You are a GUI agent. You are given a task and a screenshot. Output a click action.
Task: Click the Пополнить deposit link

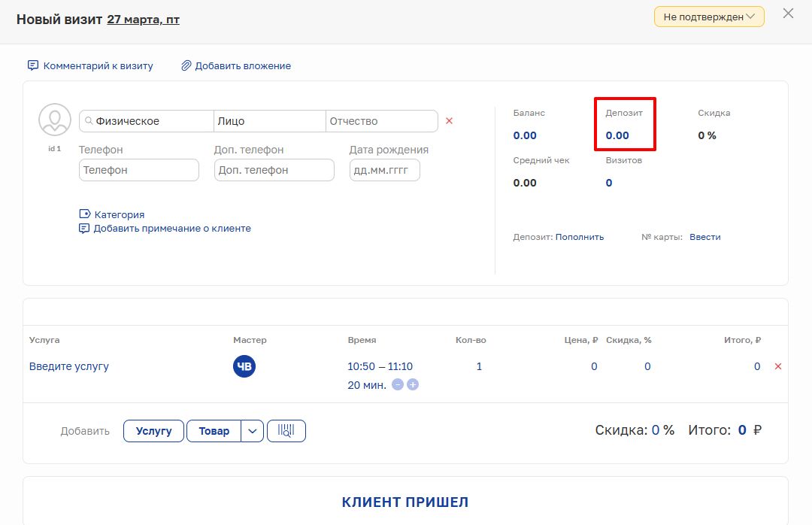click(579, 237)
